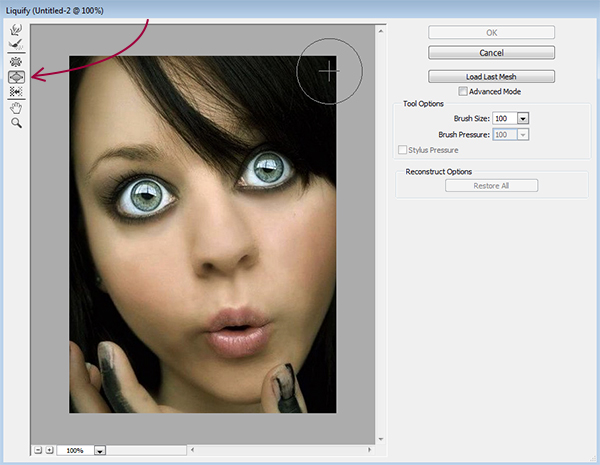This screenshot has height=465, width=600.
Task: Toggle the Stylus Pressure checkbox
Action: 403,150
